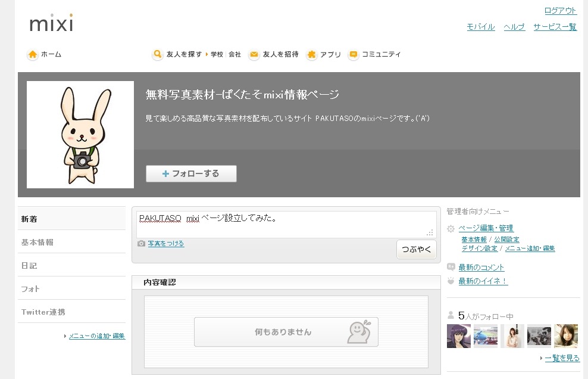Click the ログアウト link

pos(560,11)
